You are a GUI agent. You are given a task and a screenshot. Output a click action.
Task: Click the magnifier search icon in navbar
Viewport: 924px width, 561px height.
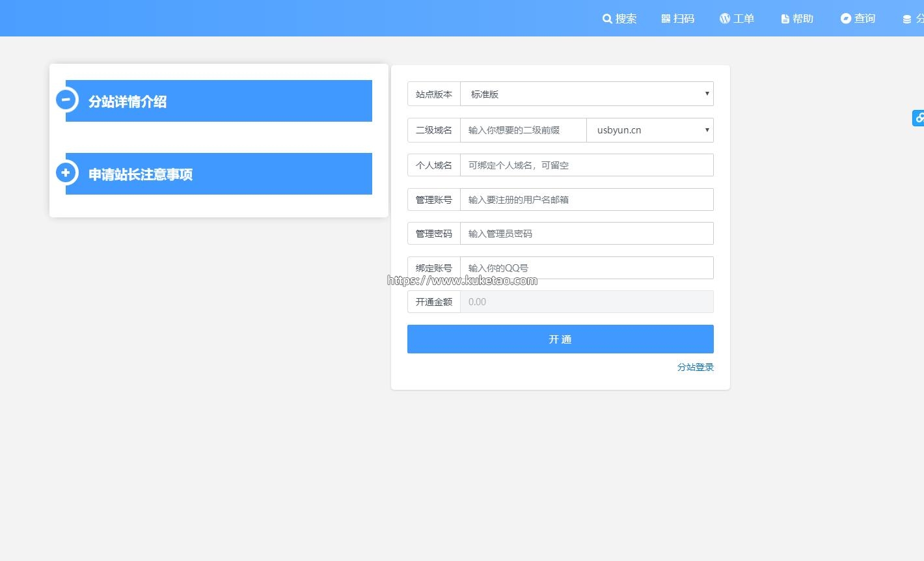(x=607, y=19)
